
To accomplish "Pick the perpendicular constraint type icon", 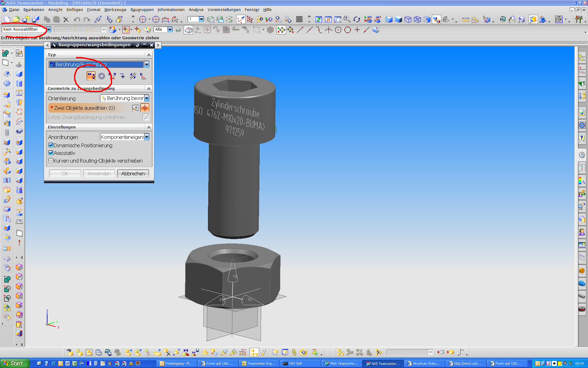I will 143,76.
